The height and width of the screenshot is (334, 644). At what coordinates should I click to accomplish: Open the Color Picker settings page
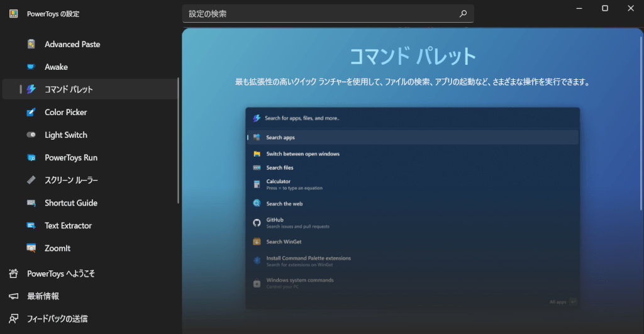65,112
